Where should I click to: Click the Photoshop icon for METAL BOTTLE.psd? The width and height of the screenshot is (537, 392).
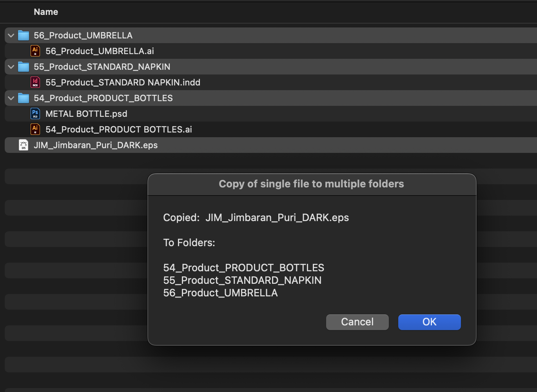[x=35, y=114]
